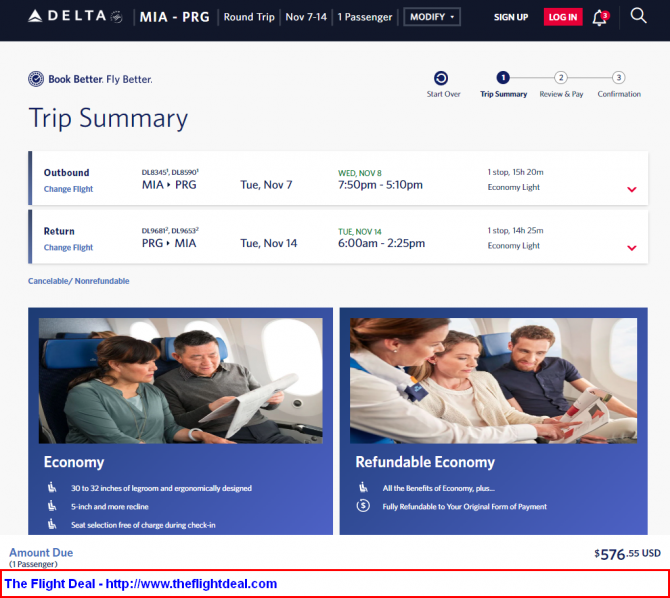
Task: Expand the Return flight details chevron
Action: [x=631, y=248]
